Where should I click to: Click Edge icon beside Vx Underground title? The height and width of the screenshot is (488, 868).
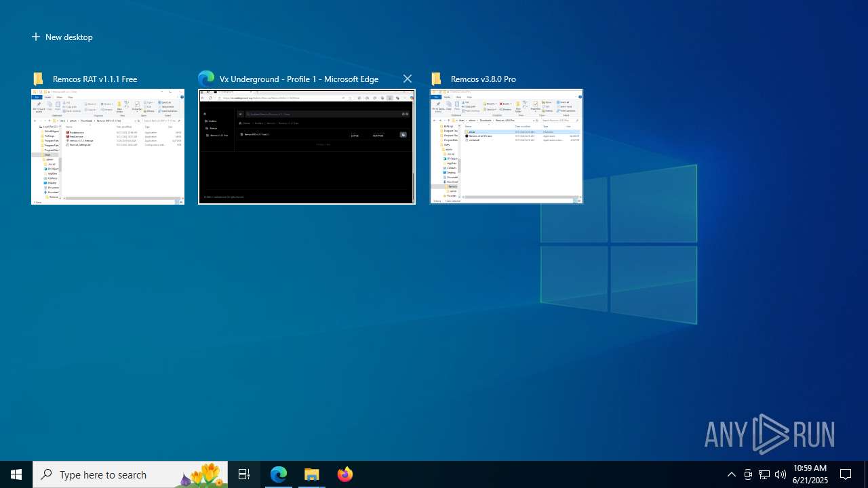[x=206, y=79]
